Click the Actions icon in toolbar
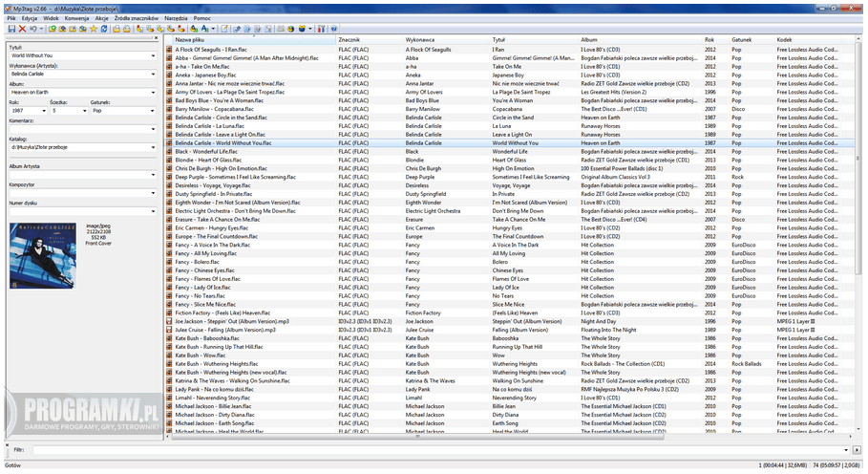Screen dimensions: 868x474 (193, 29)
